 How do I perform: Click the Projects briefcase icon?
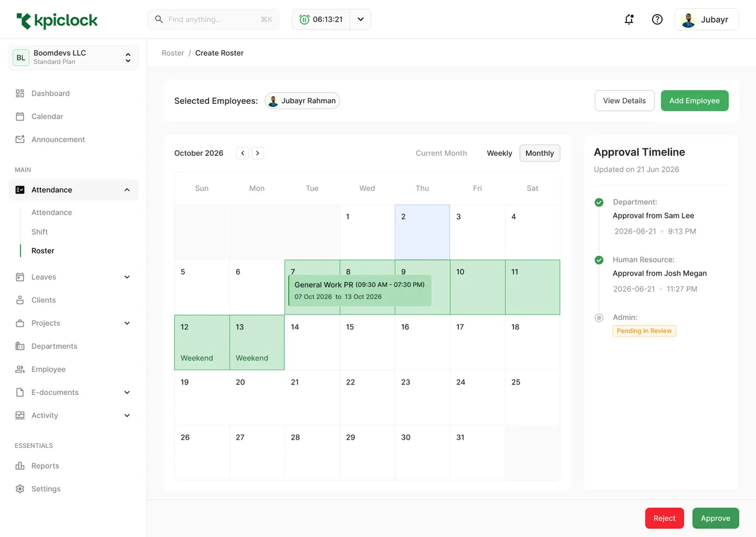pos(20,323)
